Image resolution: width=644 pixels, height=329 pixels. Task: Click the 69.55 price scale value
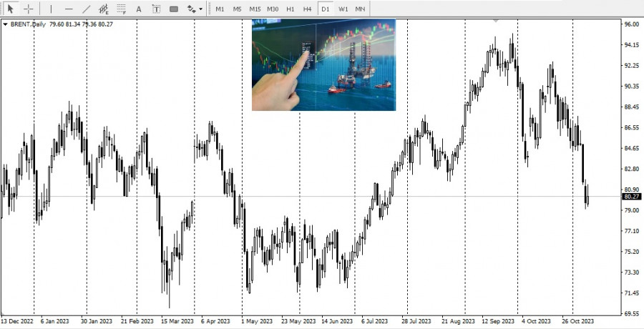pyautogui.click(x=631, y=314)
